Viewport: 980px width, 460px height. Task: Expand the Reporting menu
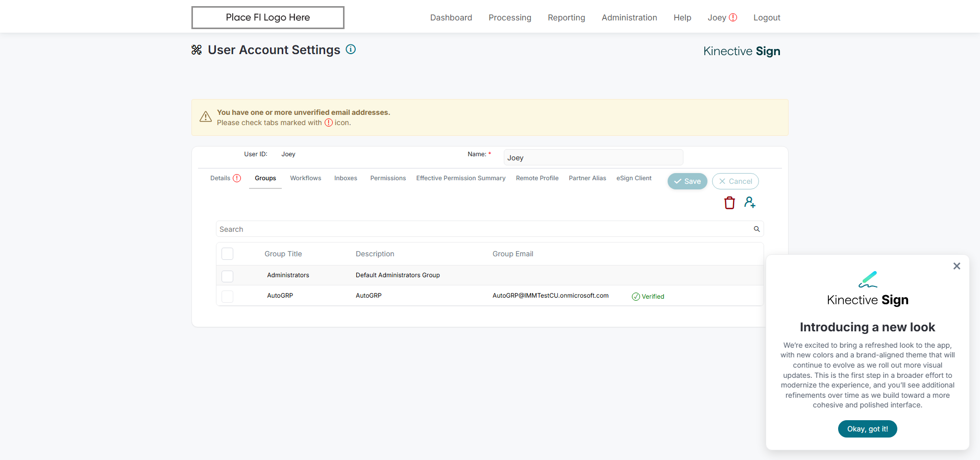566,18
